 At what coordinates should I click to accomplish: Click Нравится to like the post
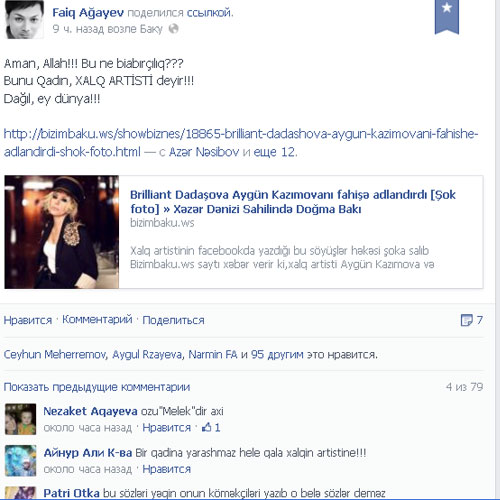click(28, 320)
